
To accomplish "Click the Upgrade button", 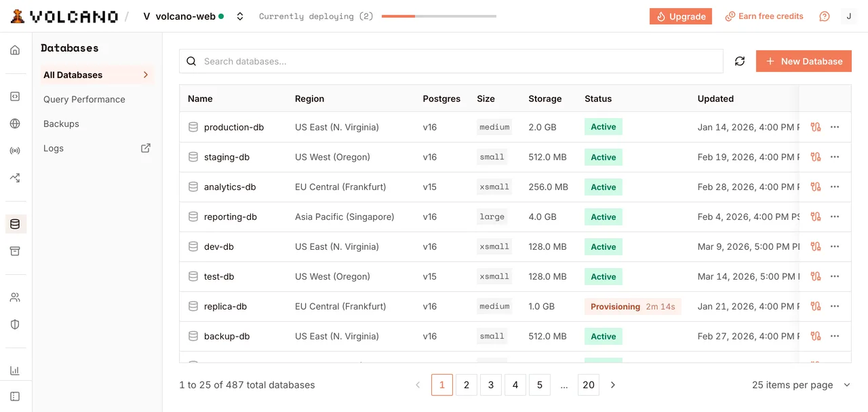I will [x=681, y=16].
